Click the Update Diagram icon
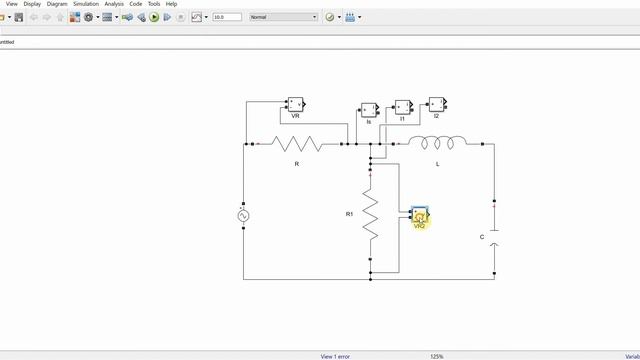Viewport: 640px width, 360px height. pyautogui.click(x=127, y=17)
